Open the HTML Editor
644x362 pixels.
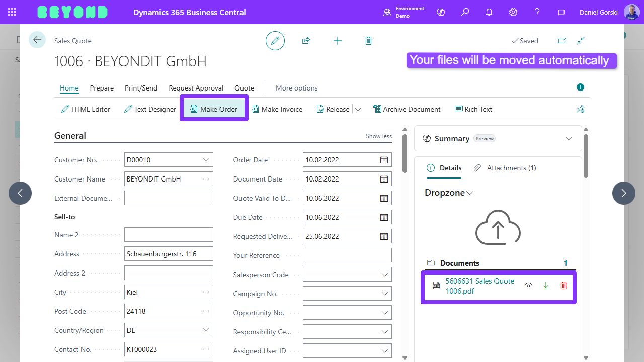coord(86,109)
